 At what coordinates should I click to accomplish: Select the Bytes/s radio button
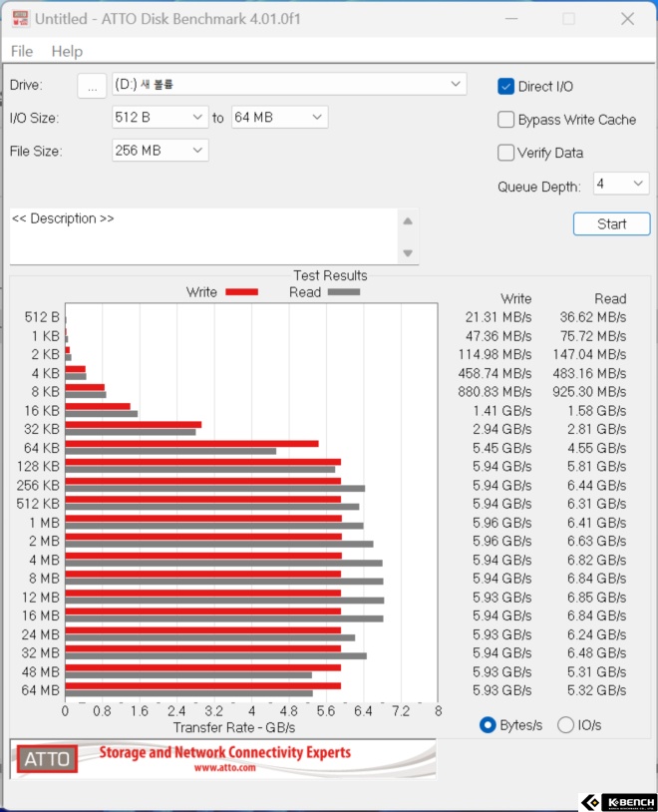click(x=488, y=725)
